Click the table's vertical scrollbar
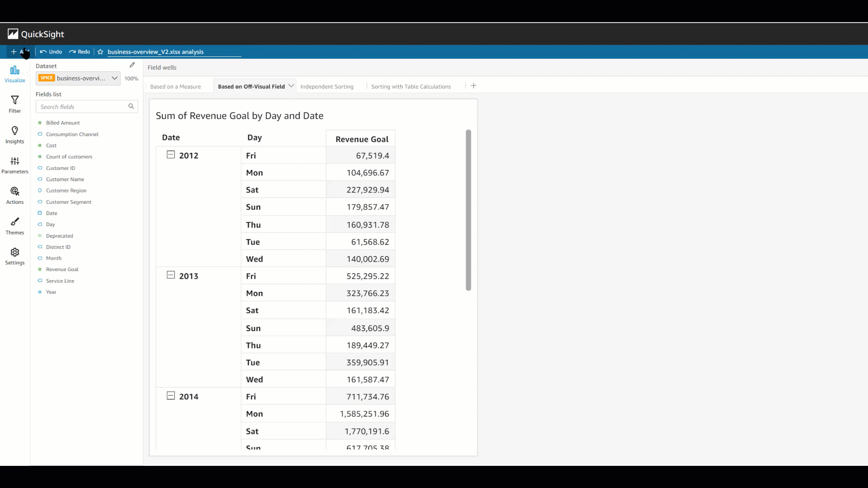 tap(468, 210)
